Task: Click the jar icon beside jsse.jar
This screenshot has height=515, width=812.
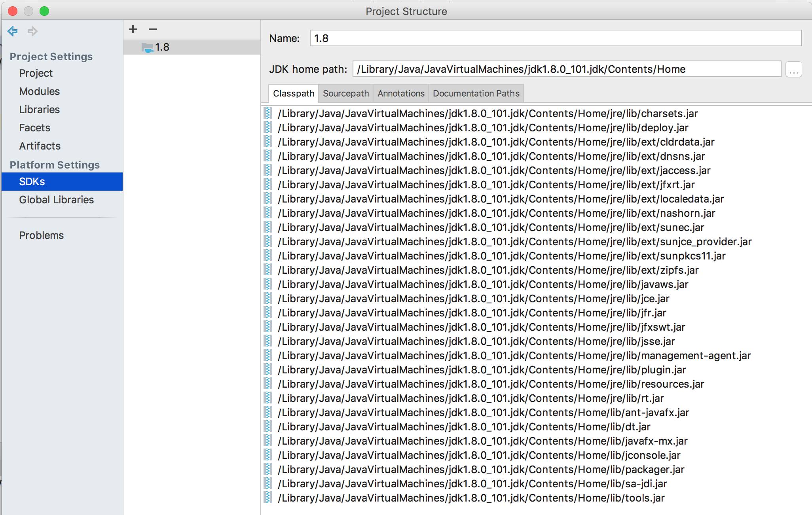Action: point(268,341)
